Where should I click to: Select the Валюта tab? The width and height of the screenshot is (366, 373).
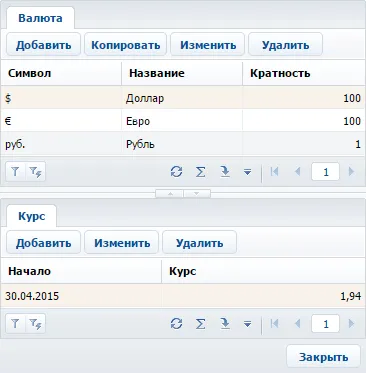pyautogui.click(x=40, y=18)
